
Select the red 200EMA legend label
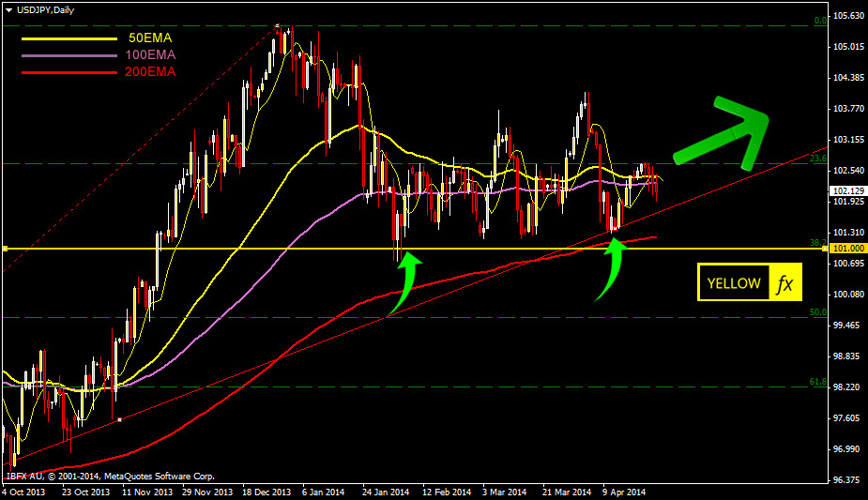(149, 71)
